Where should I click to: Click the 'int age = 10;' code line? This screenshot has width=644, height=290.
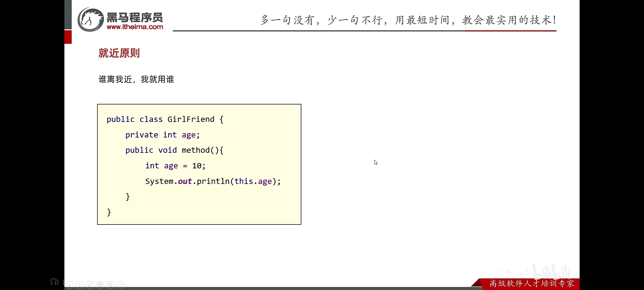click(175, 166)
